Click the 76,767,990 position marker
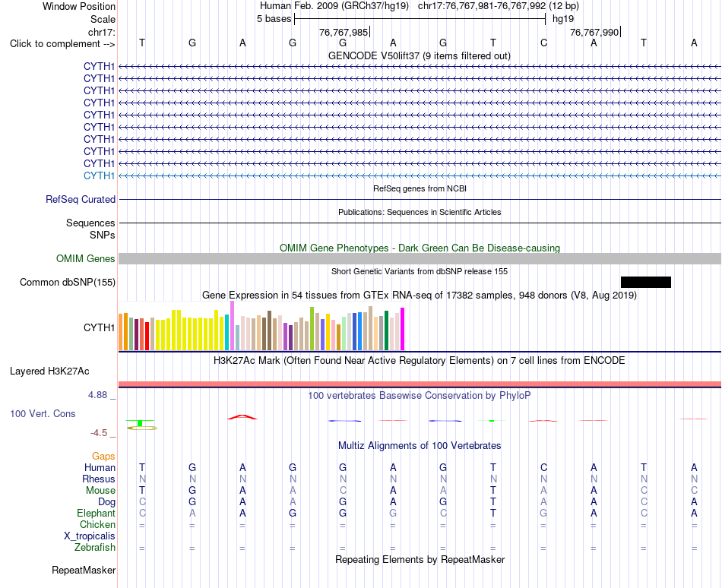The height and width of the screenshot is (588, 722). [x=594, y=32]
